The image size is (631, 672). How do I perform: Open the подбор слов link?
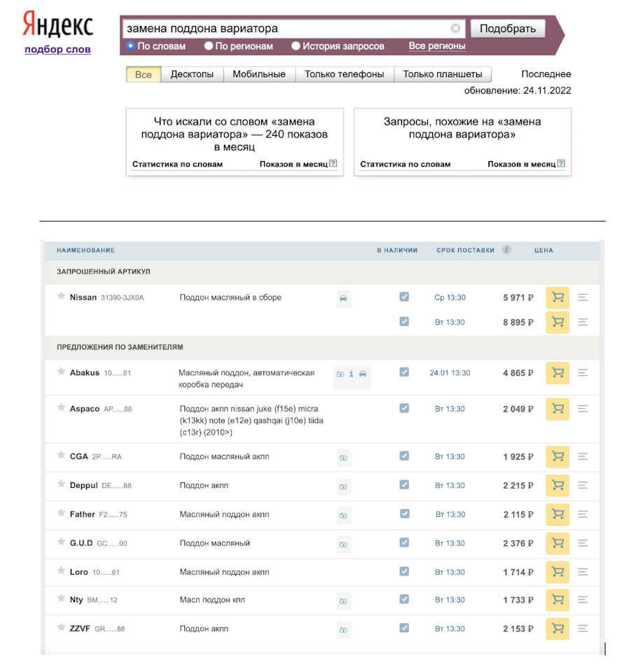(57, 50)
